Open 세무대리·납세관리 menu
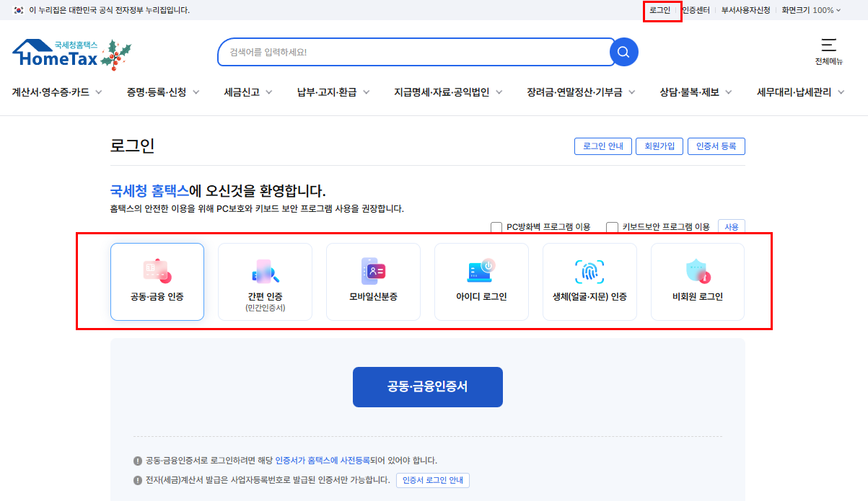This screenshot has width=868, height=501. 794,92
